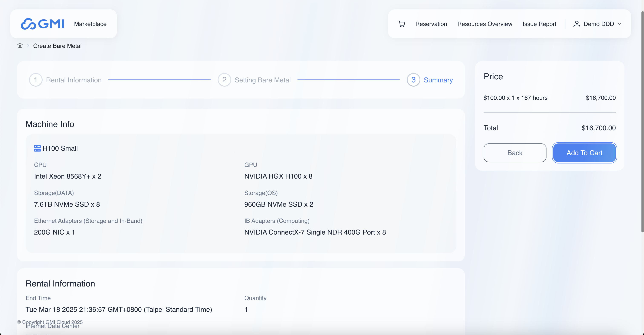Open the Reservation menu item
Image resolution: width=644 pixels, height=335 pixels.
pos(431,24)
